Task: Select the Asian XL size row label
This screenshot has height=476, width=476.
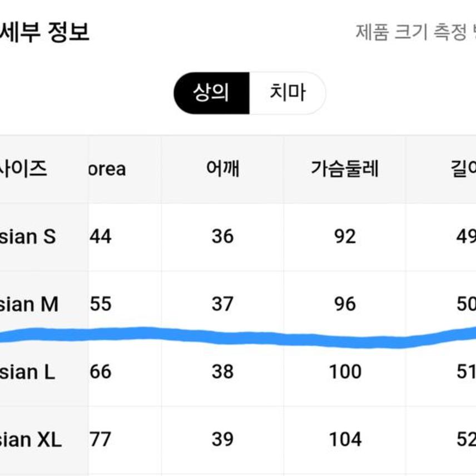Action: (31, 440)
